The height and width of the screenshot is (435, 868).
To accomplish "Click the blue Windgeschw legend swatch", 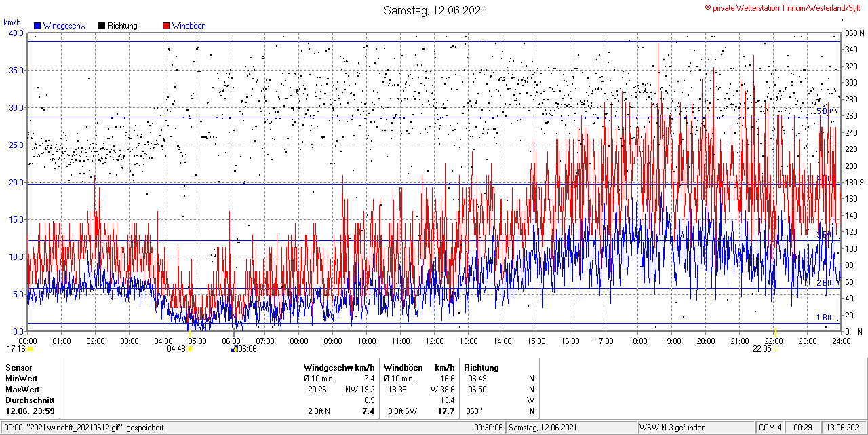I will coord(37,26).
